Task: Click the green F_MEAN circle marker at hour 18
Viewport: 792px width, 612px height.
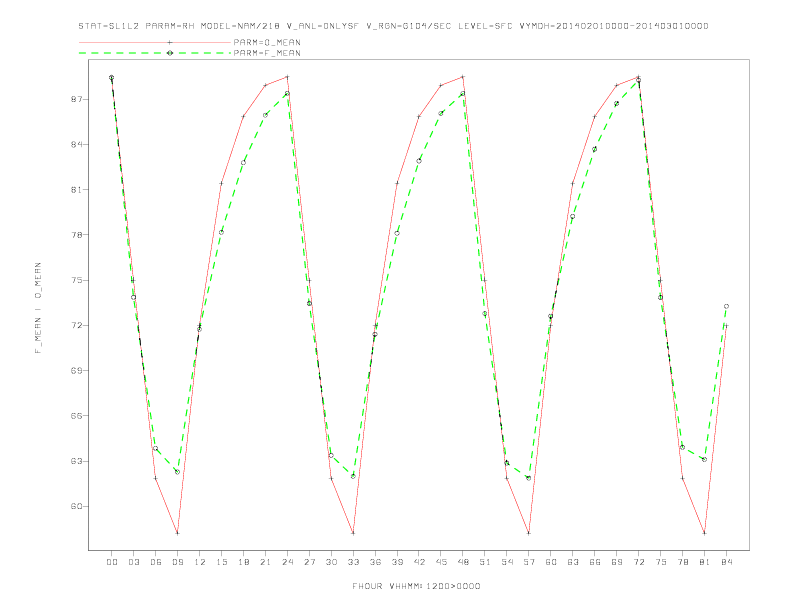Action: click(243, 163)
